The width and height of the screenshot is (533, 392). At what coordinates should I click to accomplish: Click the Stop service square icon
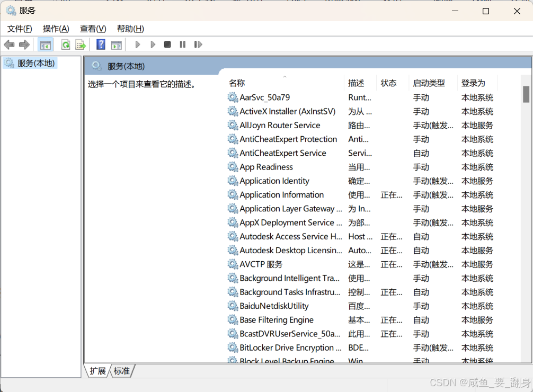[x=167, y=44]
